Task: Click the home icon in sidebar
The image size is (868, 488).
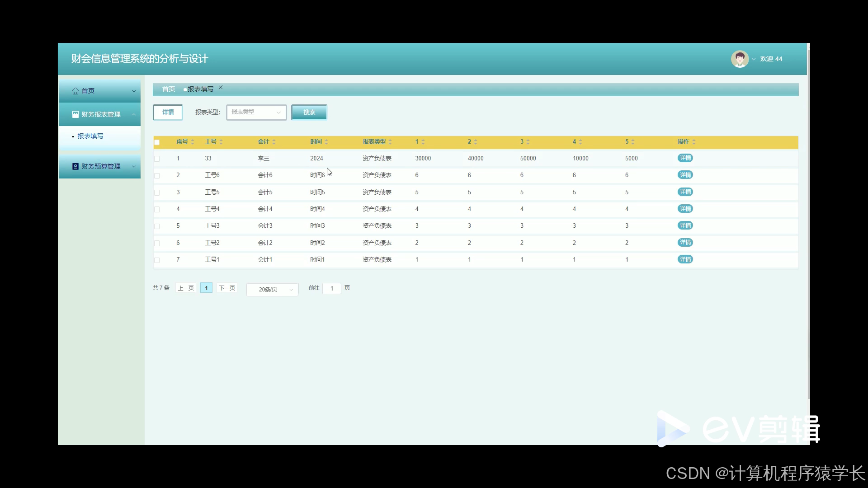Action: point(75,91)
